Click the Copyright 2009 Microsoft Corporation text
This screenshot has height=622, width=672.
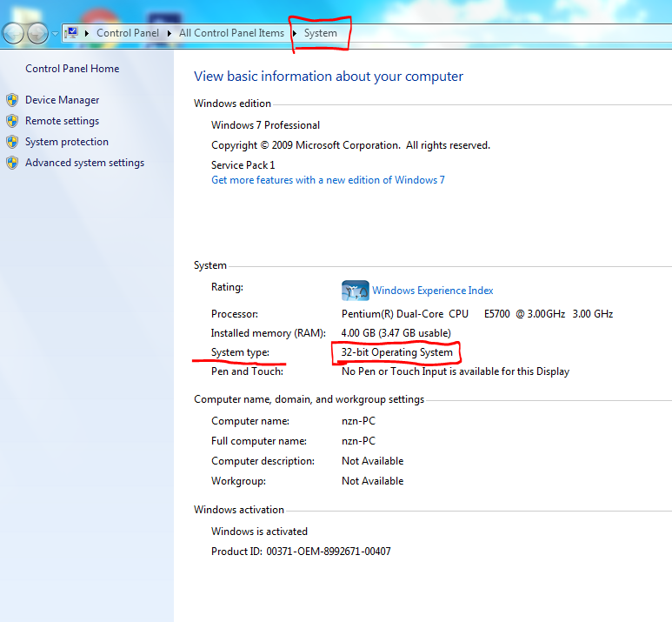[350, 145]
